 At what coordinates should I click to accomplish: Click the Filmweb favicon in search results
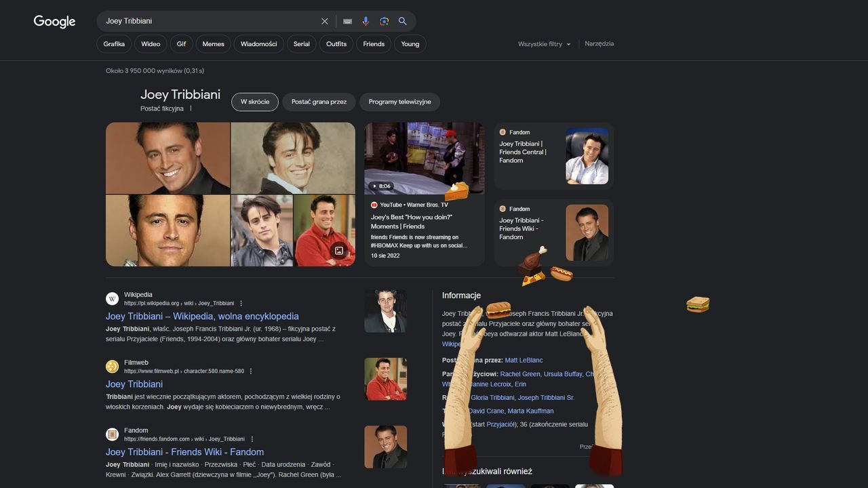[x=112, y=367]
